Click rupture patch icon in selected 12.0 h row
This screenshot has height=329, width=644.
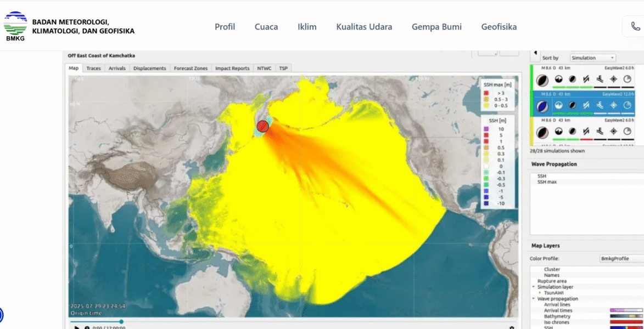[572, 105]
